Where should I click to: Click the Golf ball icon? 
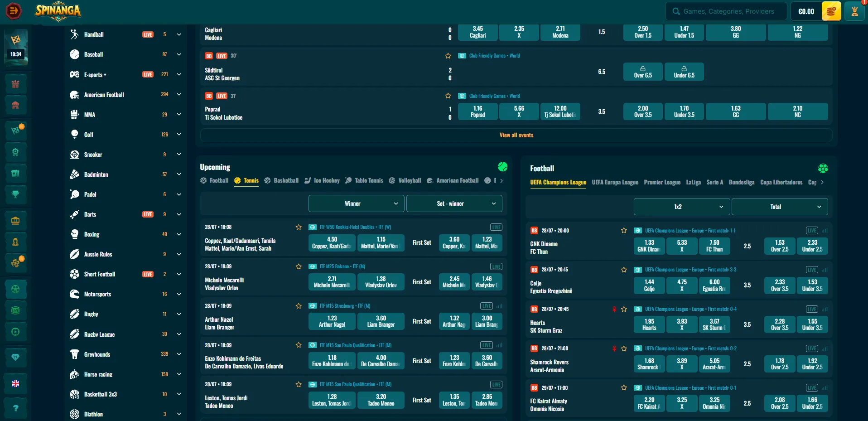75,135
